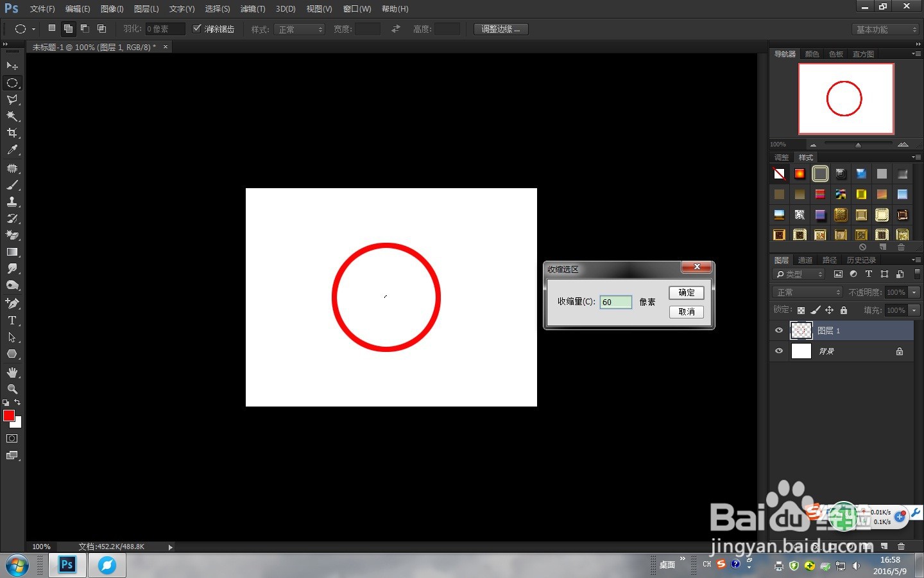
Task: Open the opacity (不透明度) slider dropdown
Action: coord(914,292)
